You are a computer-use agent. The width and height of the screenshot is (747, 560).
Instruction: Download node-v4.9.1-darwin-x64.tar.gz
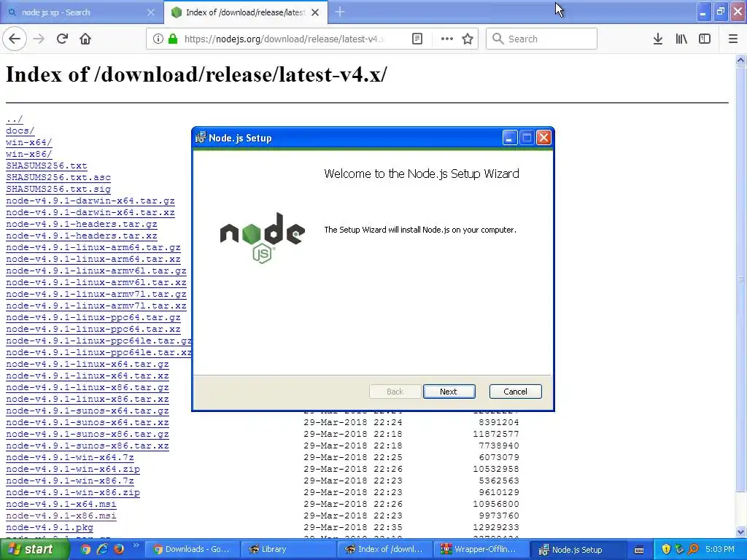(x=90, y=201)
